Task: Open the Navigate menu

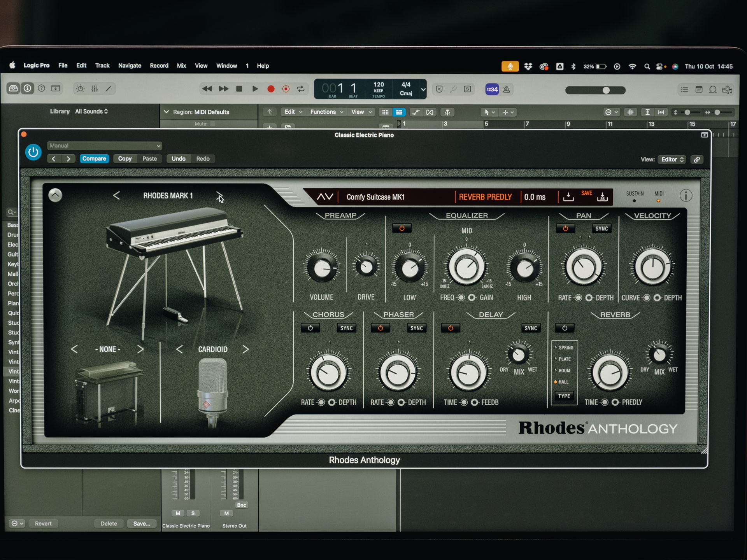Action: pyautogui.click(x=130, y=66)
